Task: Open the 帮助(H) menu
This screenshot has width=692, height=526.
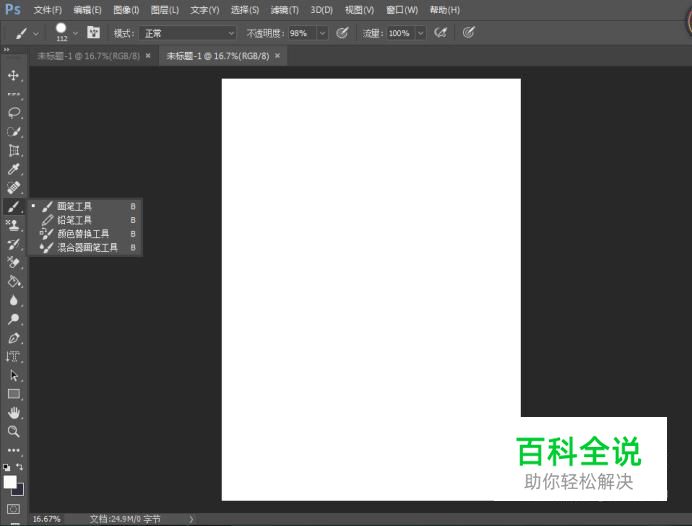Action: [445, 10]
